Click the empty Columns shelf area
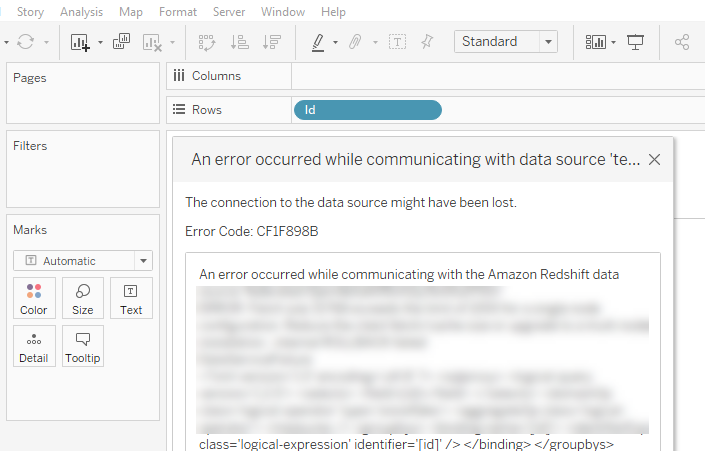705x451 pixels. (498, 76)
